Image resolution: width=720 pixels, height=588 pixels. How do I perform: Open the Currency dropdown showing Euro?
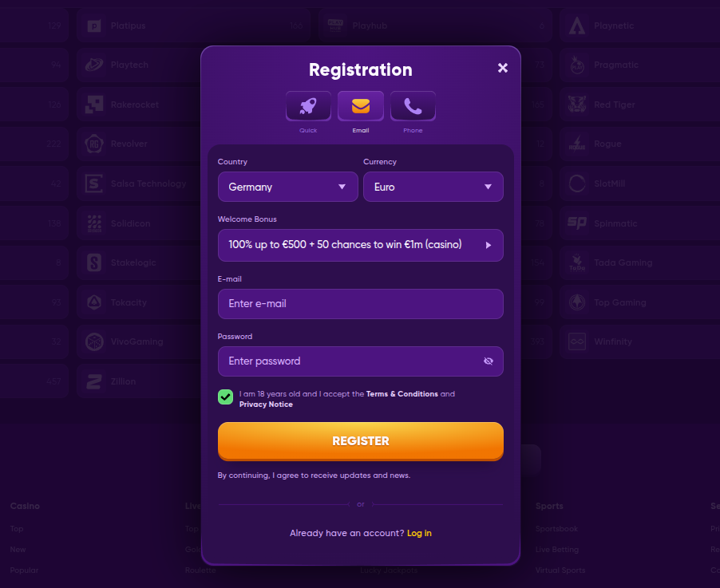tap(433, 187)
